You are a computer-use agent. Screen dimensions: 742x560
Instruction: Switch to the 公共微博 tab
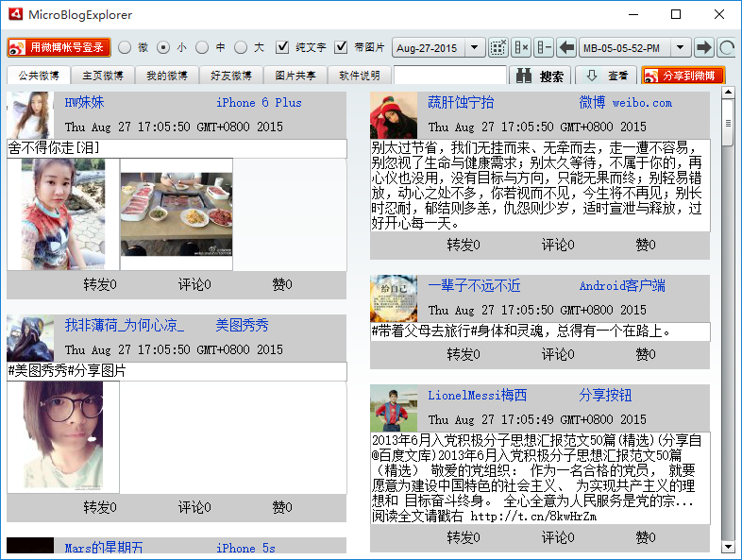click(x=39, y=76)
